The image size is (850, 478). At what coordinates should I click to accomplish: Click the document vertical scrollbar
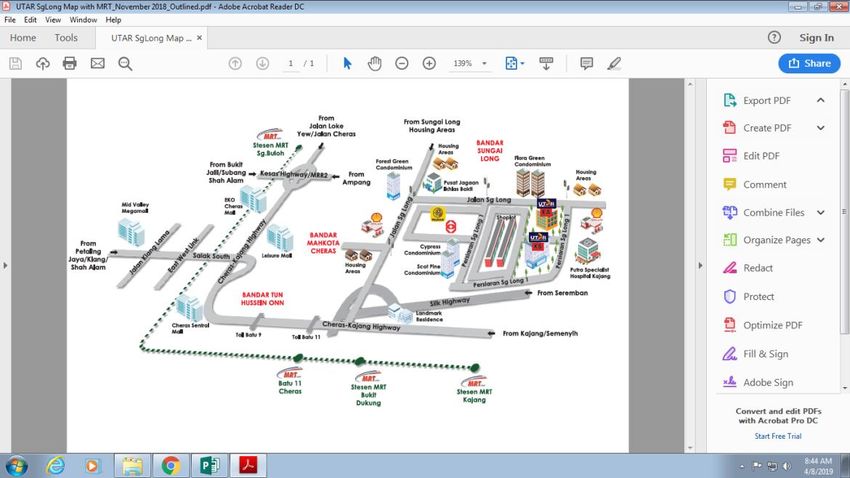pyautogui.click(x=690, y=266)
